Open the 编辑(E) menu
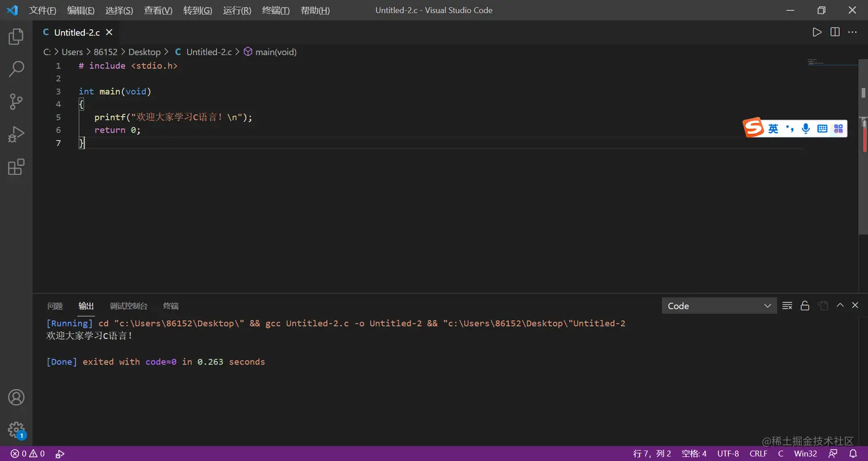The height and width of the screenshot is (461, 868). click(x=81, y=10)
